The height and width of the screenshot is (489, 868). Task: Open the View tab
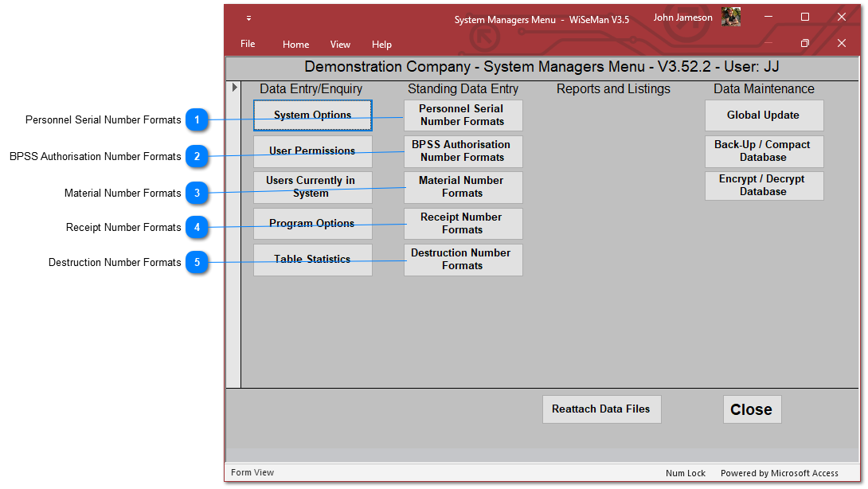pos(340,45)
